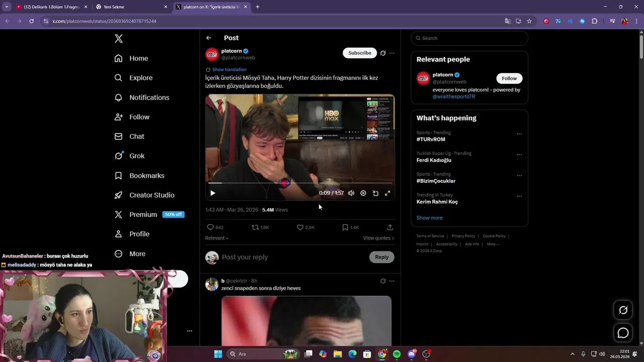Open video settings gear icon
644x362 pixels.
click(x=363, y=193)
